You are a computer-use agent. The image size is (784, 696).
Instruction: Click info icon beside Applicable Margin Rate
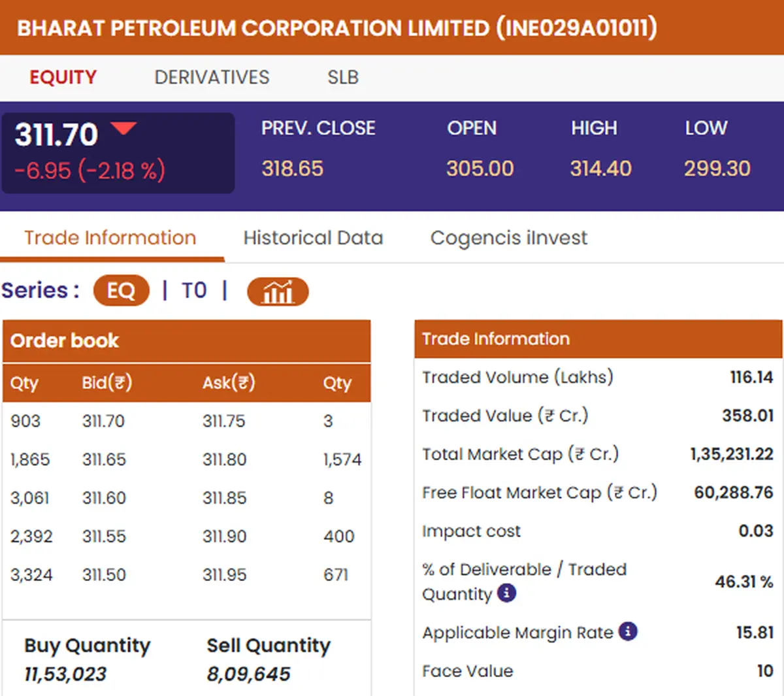tap(628, 631)
